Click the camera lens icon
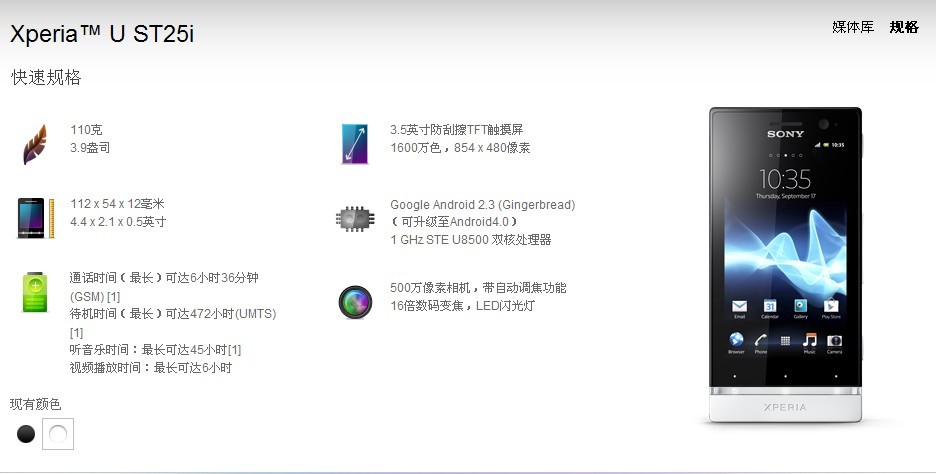Viewport: 936px width, 474px height. 355,301
